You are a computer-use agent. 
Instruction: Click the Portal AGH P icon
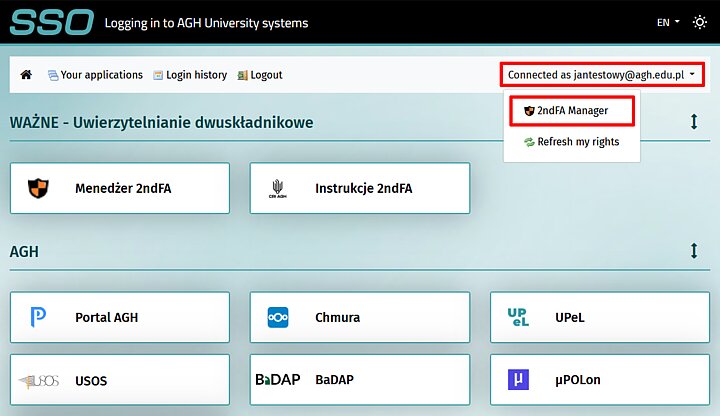37,318
